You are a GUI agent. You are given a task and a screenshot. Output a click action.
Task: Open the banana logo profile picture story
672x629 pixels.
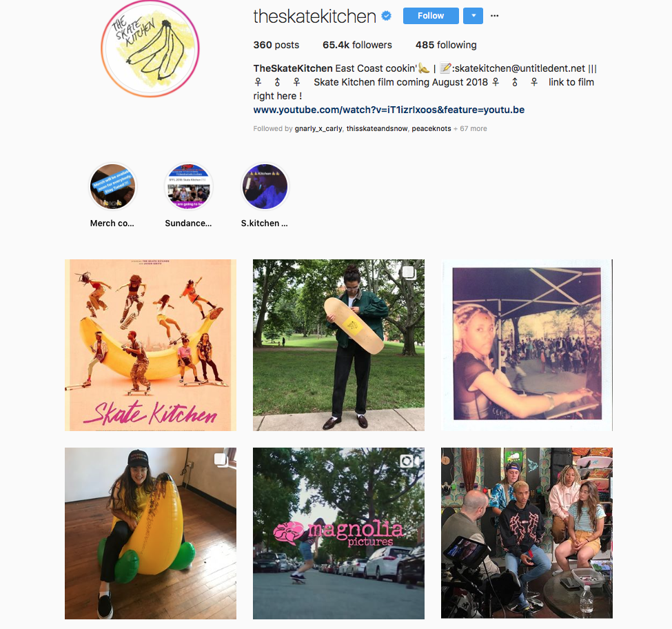click(x=150, y=48)
